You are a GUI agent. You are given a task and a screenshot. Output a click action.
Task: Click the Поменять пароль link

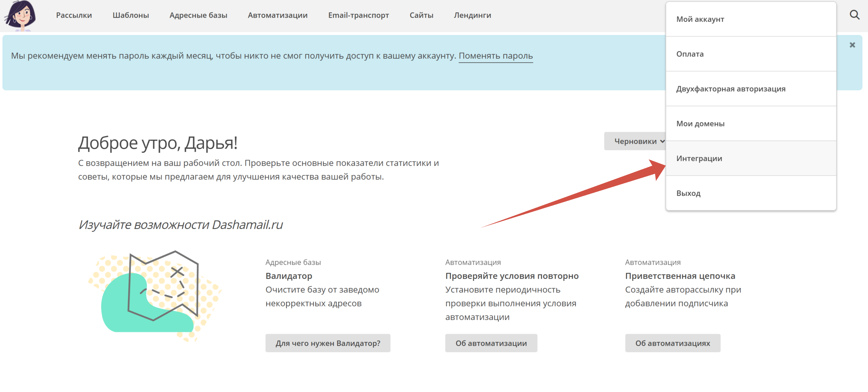click(495, 56)
